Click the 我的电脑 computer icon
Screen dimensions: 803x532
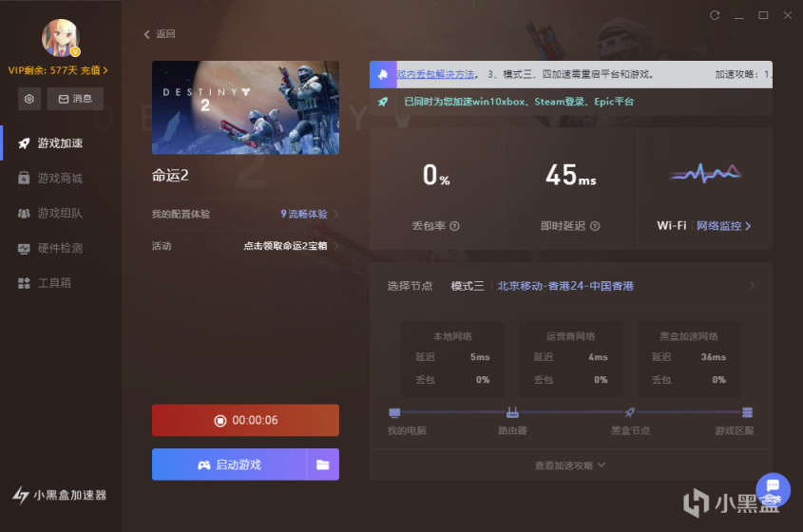pos(394,412)
